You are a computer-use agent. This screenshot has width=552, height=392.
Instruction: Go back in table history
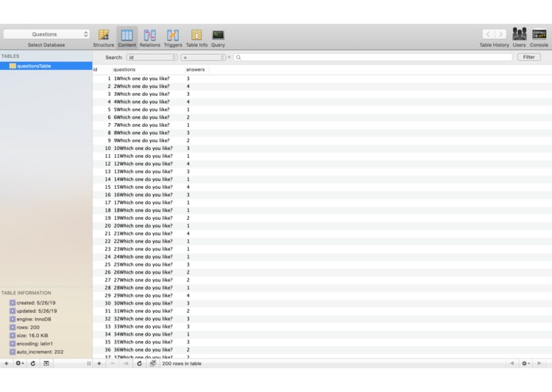click(x=488, y=34)
